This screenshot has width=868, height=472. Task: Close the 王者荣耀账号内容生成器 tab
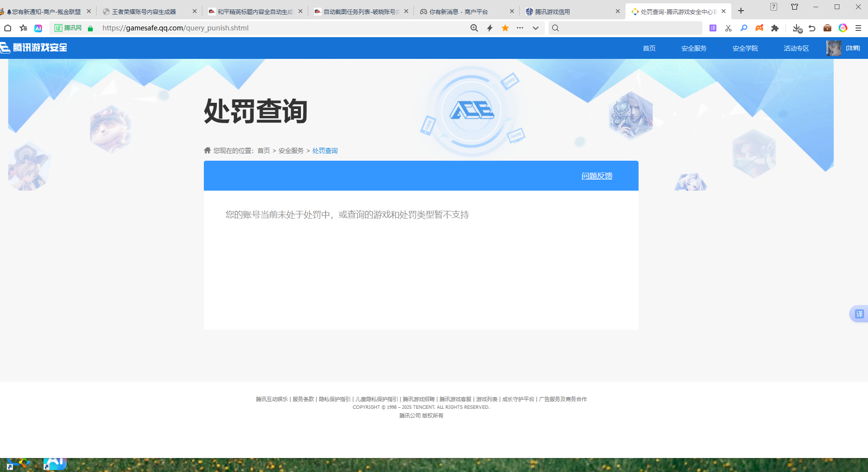195,11
